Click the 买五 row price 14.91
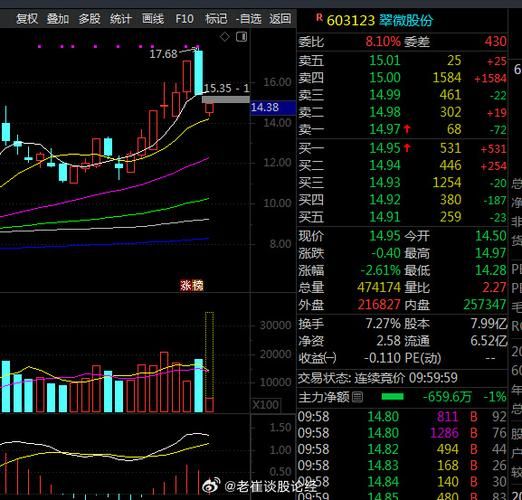This screenshot has width=522, height=500. click(x=385, y=217)
